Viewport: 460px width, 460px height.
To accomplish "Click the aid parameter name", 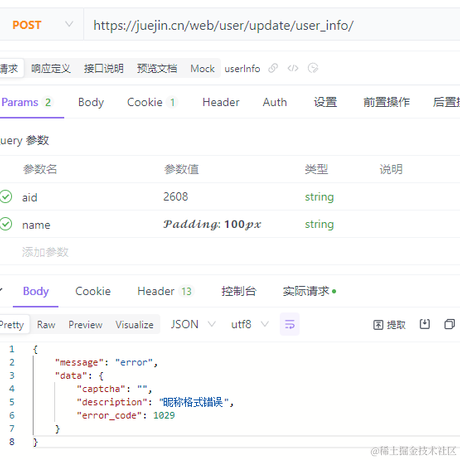I will click(x=30, y=197).
